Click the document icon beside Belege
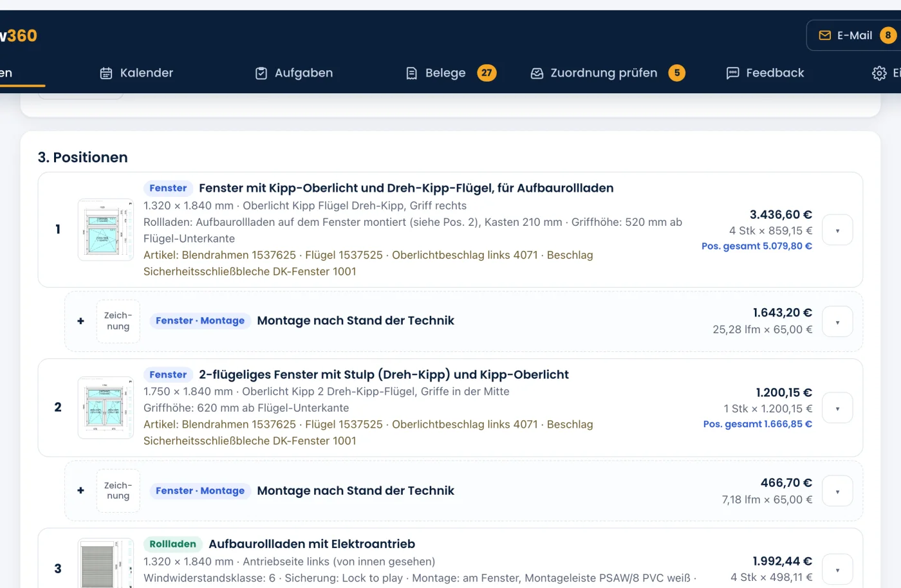Screen dimensions: 901x588 click(x=412, y=73)
